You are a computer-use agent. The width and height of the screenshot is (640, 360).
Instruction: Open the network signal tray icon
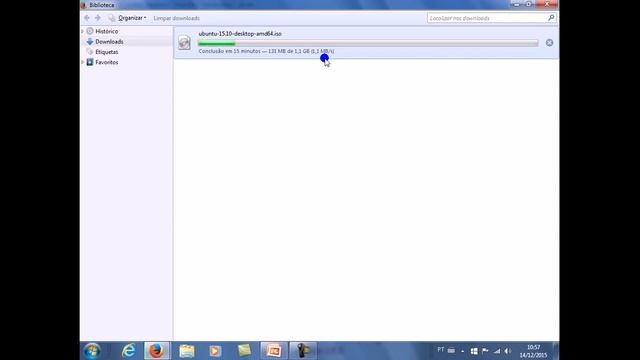(497, 351)
